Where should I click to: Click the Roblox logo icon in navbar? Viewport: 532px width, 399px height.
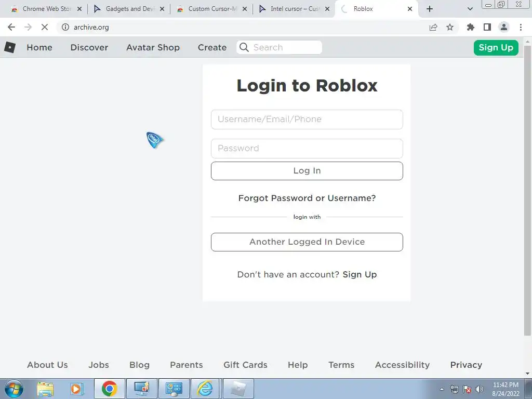(10, 47)
